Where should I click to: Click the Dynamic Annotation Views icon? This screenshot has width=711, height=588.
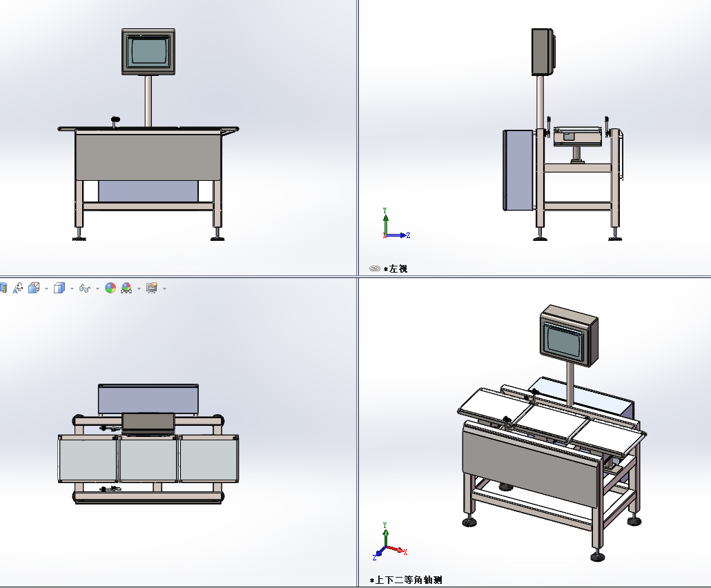18,288
